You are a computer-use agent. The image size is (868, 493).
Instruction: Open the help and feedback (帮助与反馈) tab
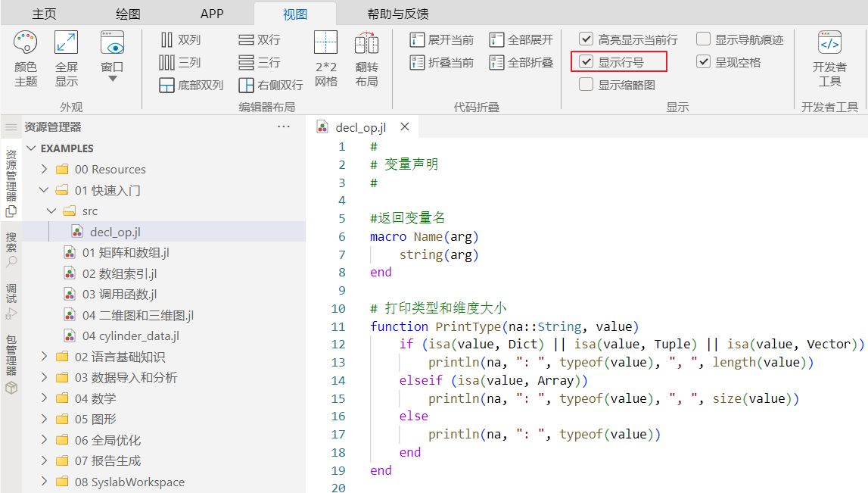coord(398,14)
